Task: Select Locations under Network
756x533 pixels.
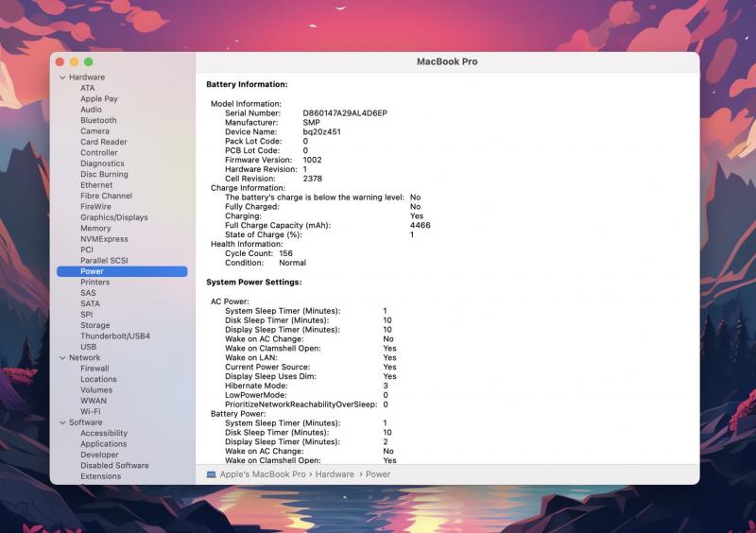Action: (x=98, y=379)
